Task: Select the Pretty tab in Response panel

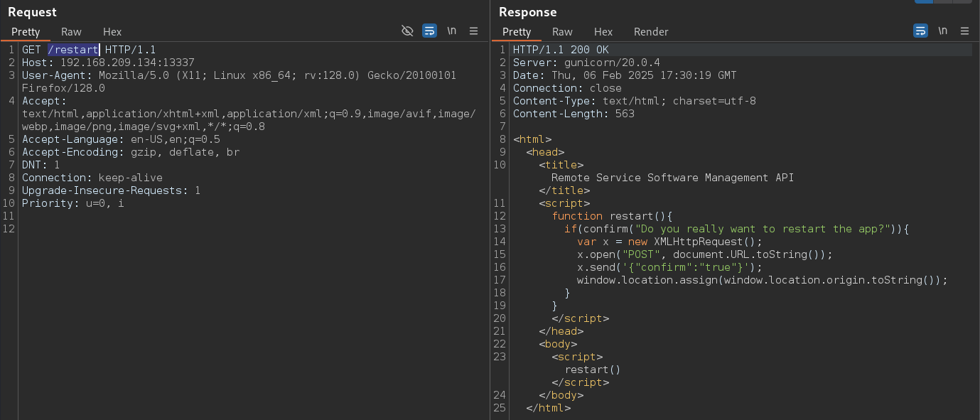Action: click(517, 32)
